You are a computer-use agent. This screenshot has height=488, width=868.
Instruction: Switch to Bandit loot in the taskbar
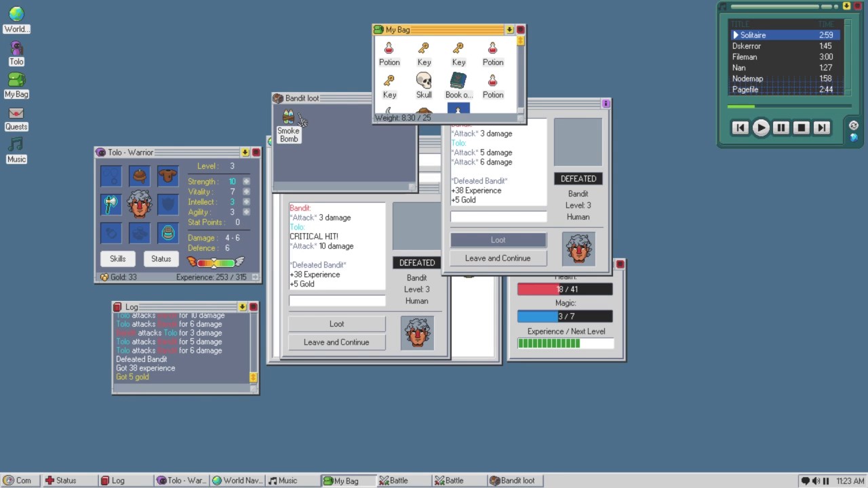coord(515,481)
